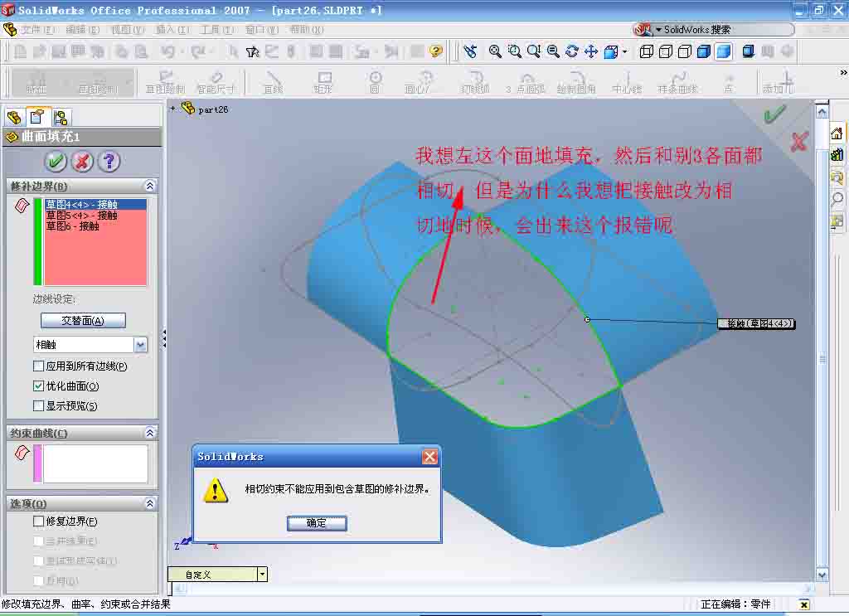Switch to Wireframe display style
Image resolution: width=849 pixels, height=616 pixels.
[647, 51]
